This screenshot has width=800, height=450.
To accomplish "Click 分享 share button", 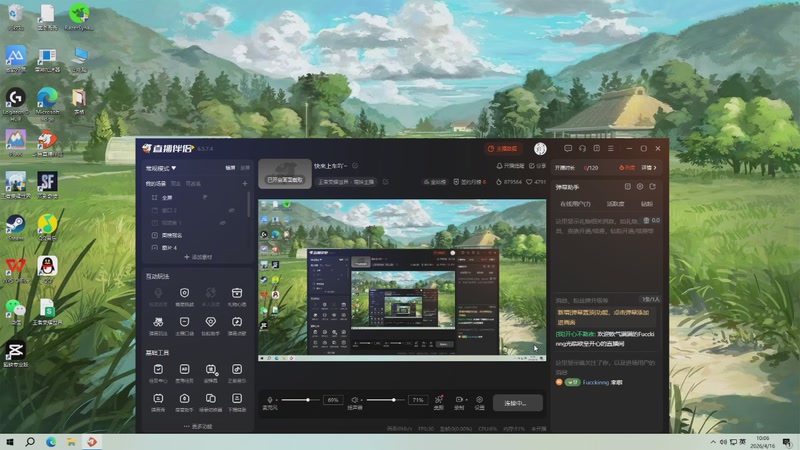I will (537, 166).
